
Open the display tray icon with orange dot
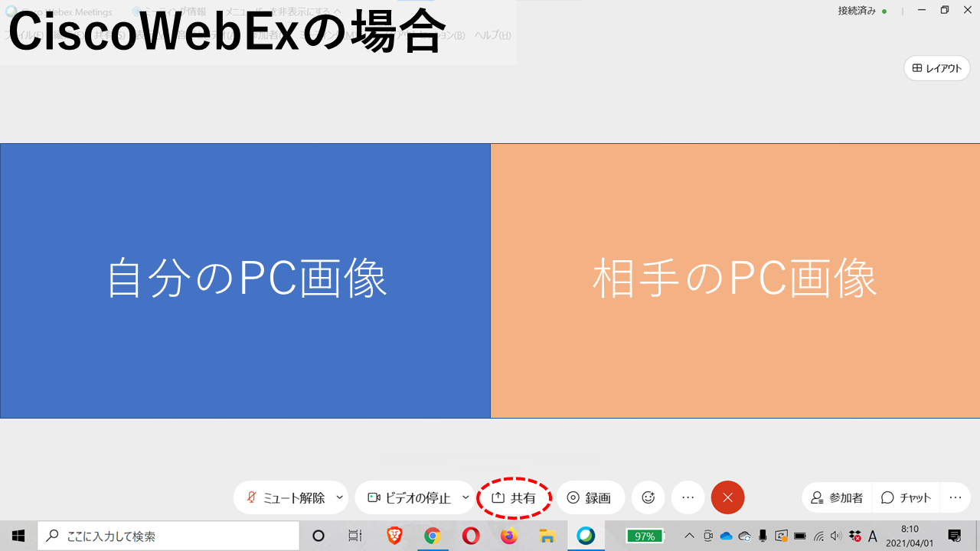point(781,536)
